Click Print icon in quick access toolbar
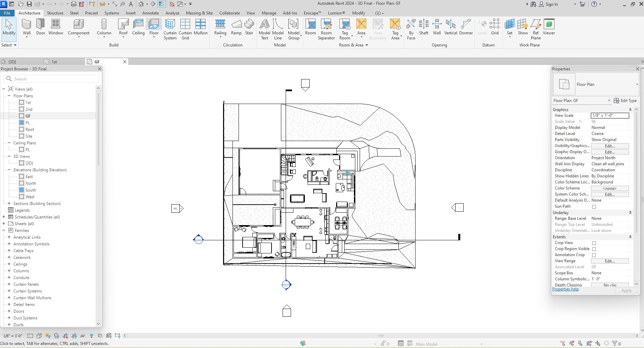 click(x=74, y=4)
